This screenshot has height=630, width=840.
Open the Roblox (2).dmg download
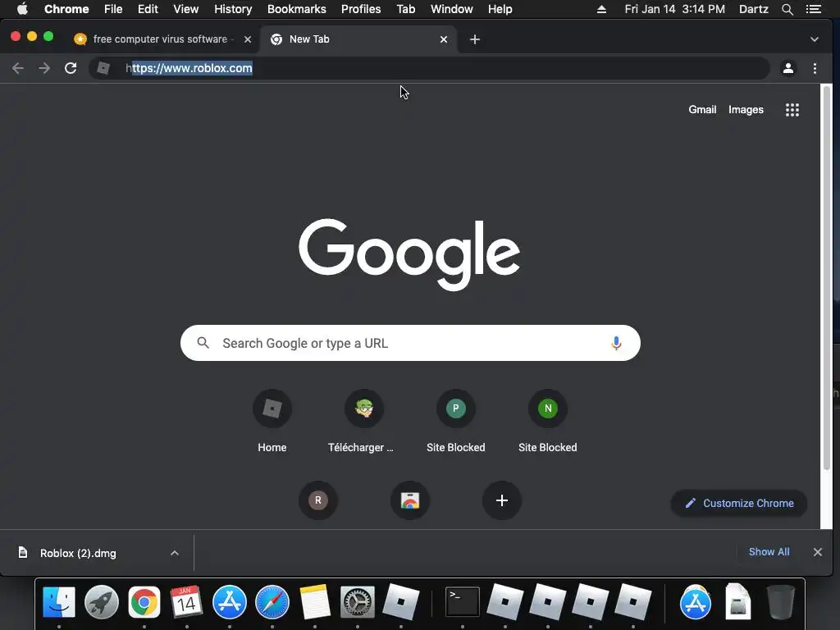tap(78, 553)
